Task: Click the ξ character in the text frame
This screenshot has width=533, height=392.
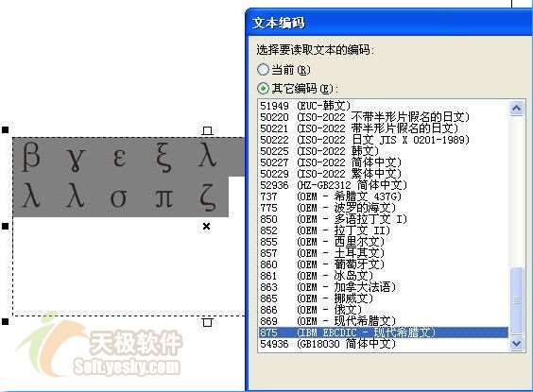Action: 163,157
